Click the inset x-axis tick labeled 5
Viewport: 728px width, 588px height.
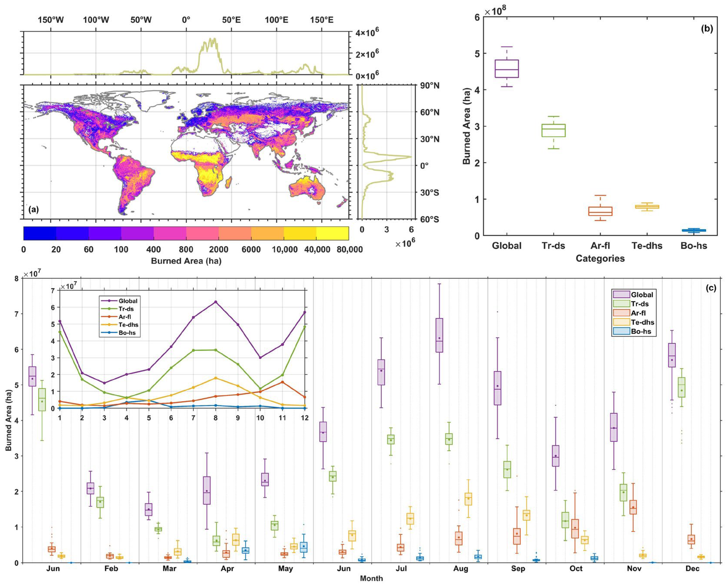coord(149,418)
